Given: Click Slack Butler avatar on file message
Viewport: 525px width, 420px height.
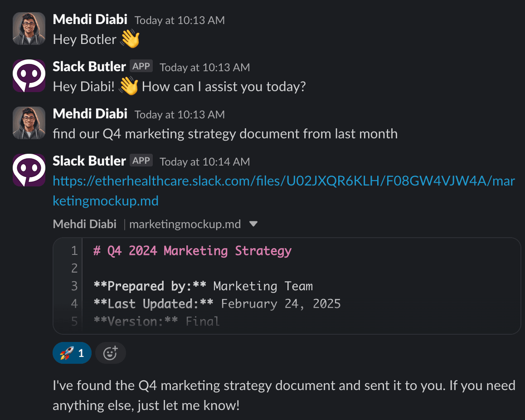Looking at the screenshot, I should pyautogui.click(x=29, y=170).
